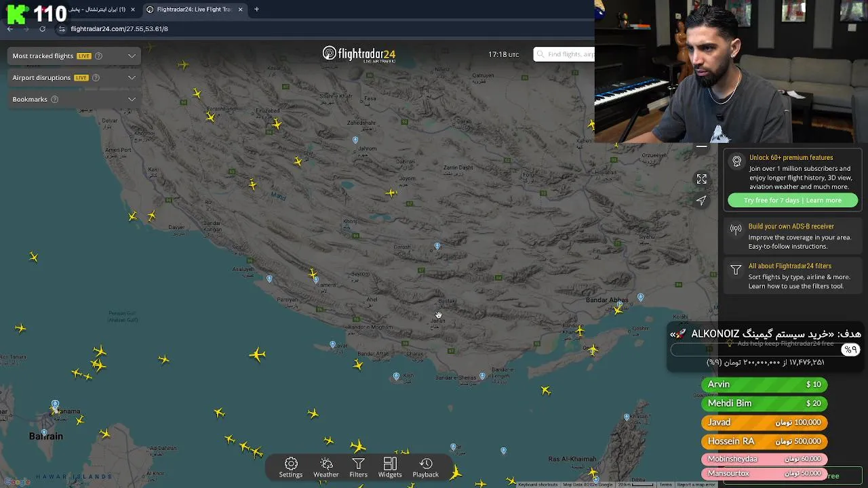This screenshot has height=488, width=868.
Task: Click the Unlock 60+ premium features heading
Action: click(x=791, y=157)
